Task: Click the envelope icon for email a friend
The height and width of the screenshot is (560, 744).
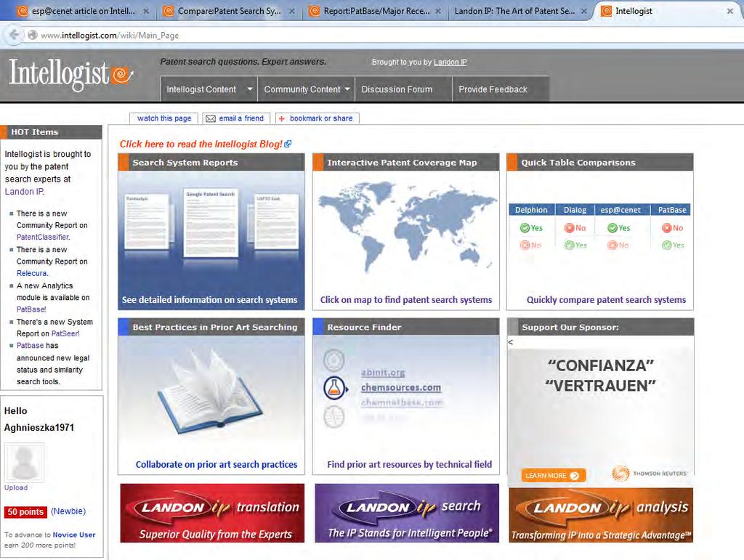Action: (x=210, y=118)
